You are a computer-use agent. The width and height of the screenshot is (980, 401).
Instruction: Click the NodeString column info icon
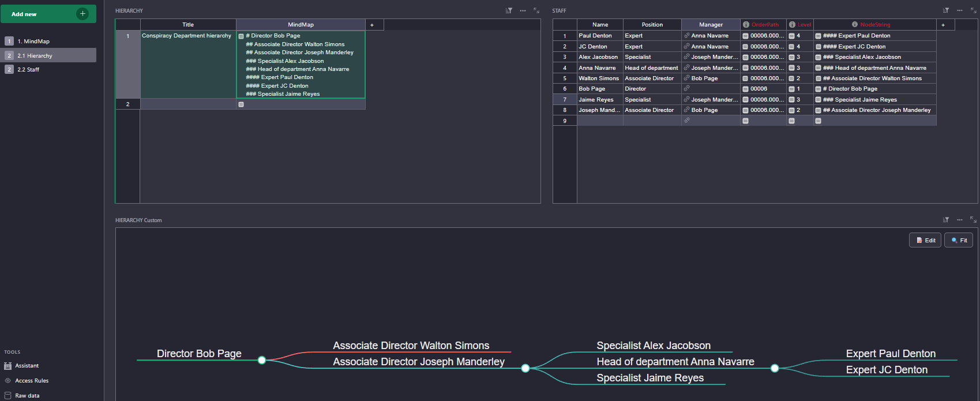(855, 25)
